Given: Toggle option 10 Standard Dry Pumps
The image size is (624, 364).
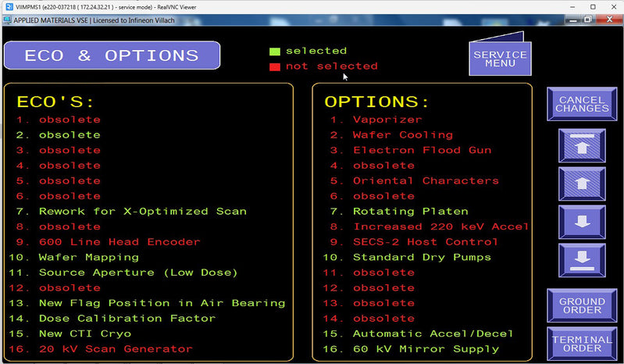Looking at the screenshot, I should tap(407, 258).
